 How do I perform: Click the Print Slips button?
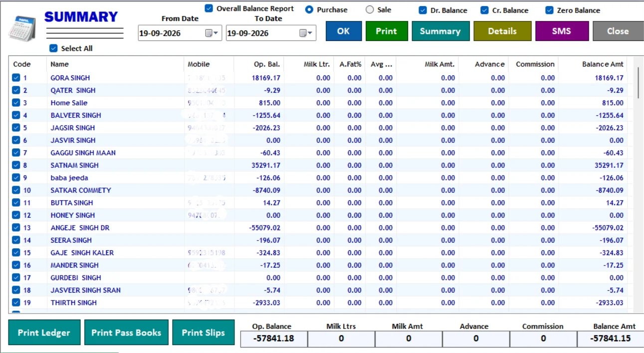(x=203, y=333)
